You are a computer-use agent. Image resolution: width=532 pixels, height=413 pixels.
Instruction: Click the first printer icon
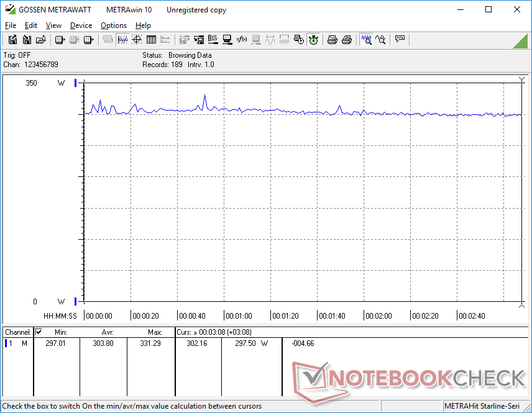[332, 40]
